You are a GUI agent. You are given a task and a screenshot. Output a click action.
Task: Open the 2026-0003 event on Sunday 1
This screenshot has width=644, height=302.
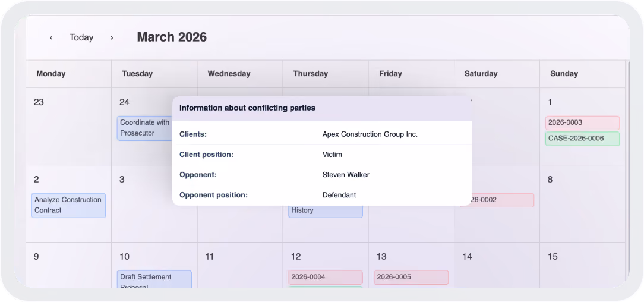[x=582, y=122]
